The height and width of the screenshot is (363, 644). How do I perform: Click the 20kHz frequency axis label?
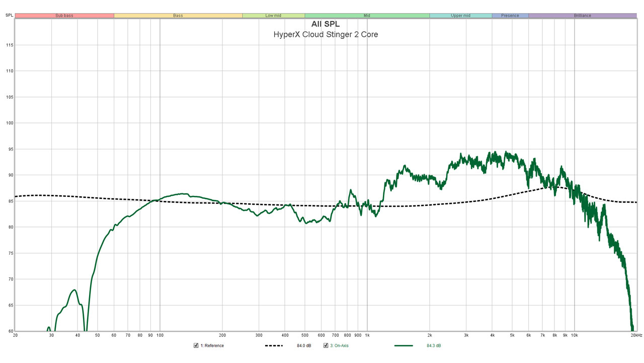point(636,335)
